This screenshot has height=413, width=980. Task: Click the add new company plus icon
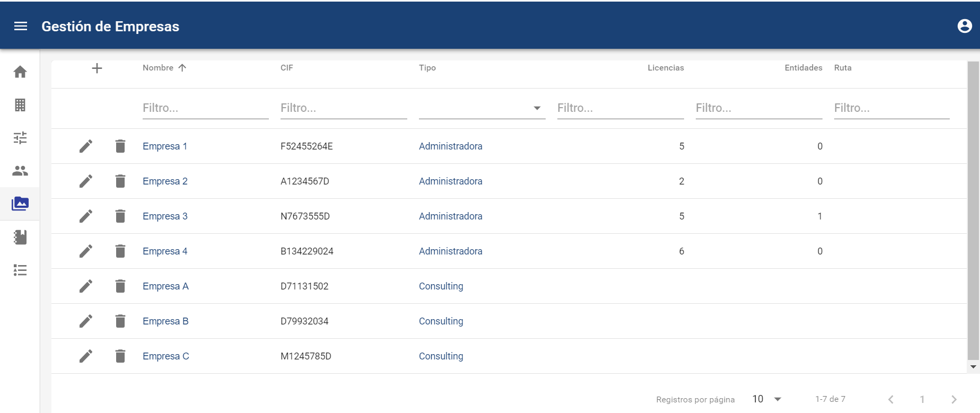pyautogui.click(x=97, y=68)
